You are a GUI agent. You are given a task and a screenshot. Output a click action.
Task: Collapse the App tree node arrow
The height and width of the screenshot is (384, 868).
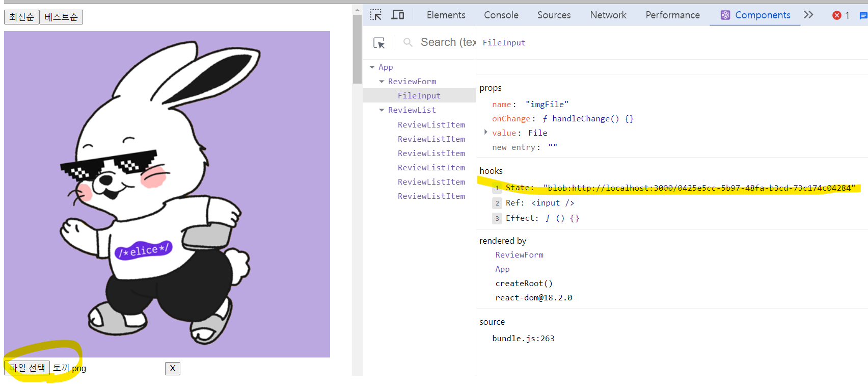click(x=372, y=67)
